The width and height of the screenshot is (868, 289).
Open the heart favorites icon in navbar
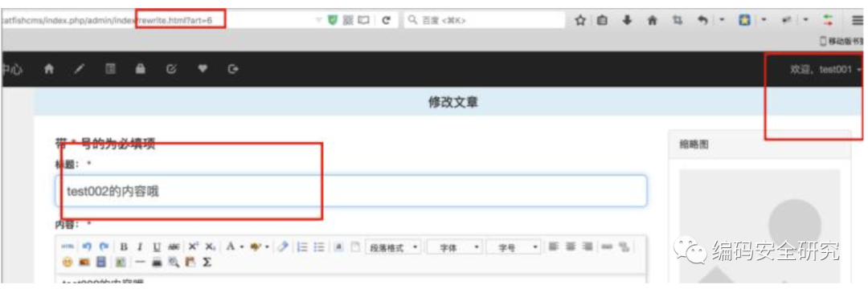coord(203,69)
